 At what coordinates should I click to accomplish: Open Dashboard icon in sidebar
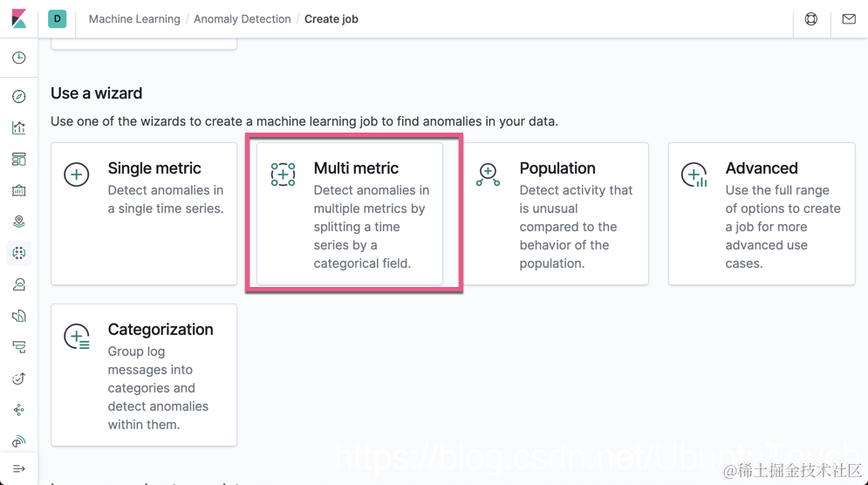pyautogui.click(x=18, y=159)
